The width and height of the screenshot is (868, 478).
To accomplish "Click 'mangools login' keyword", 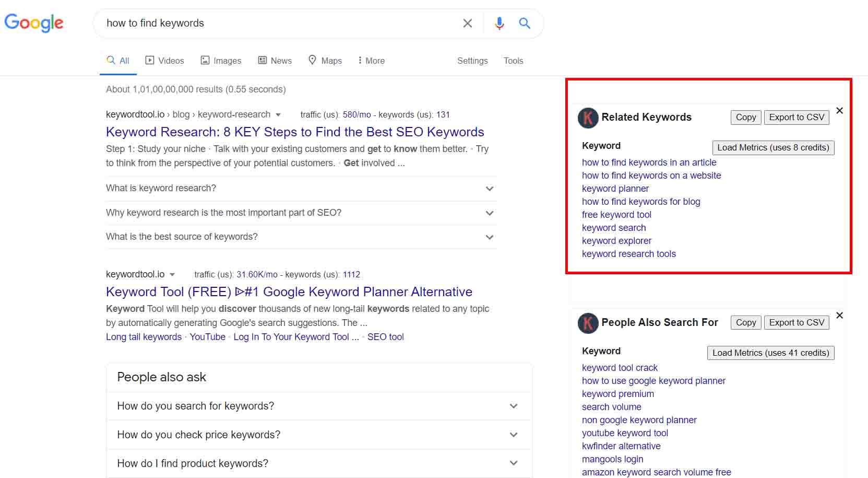I will (x=612, y=459).
